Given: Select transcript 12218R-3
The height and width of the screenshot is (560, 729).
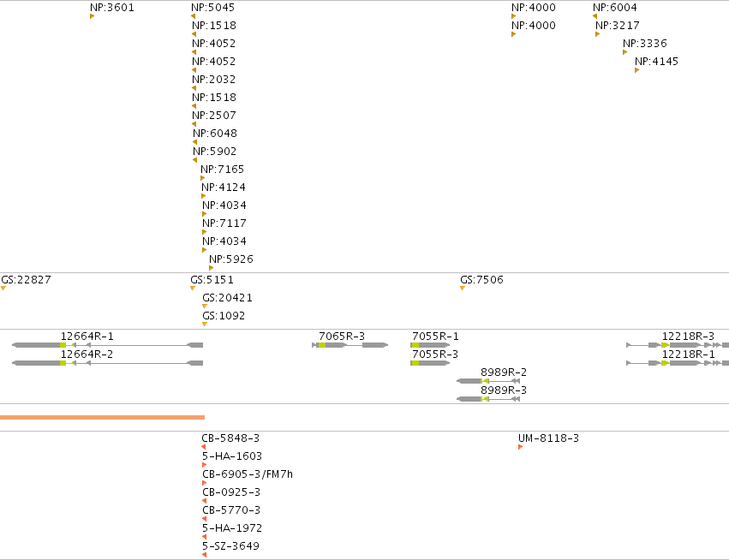Looking at the screenshot, I should tap(678, 345).
